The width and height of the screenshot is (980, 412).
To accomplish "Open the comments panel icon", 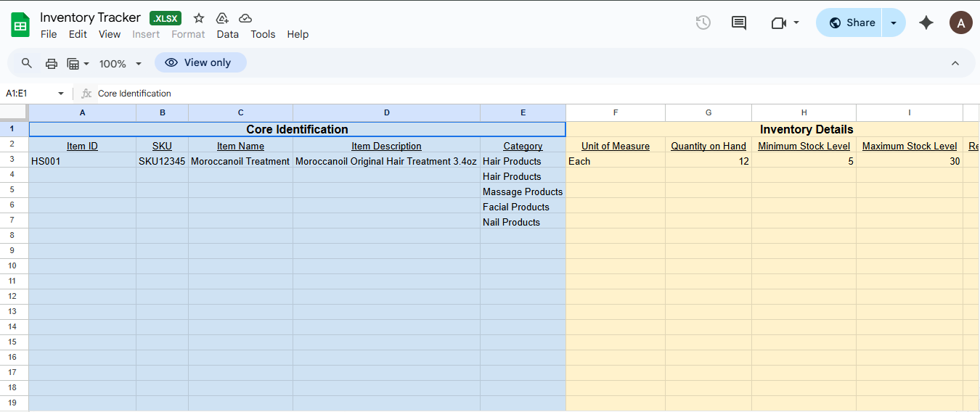I will (739, 22).
